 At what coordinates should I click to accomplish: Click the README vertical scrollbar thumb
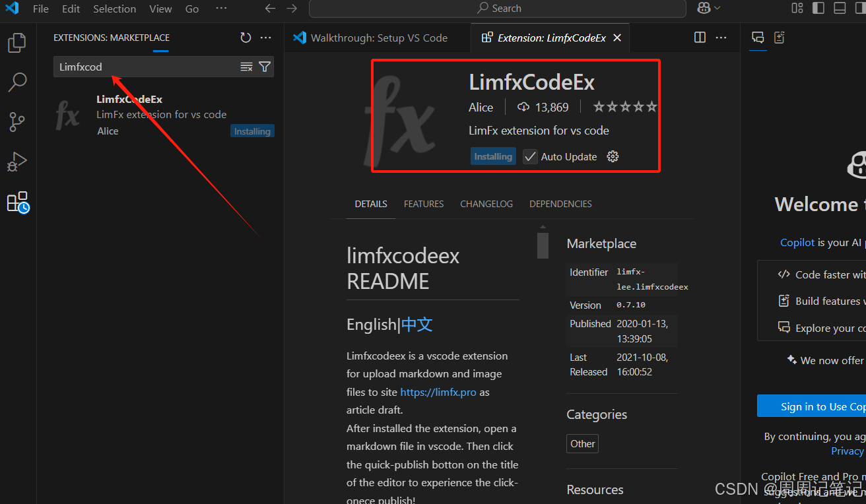pos(543,245)
